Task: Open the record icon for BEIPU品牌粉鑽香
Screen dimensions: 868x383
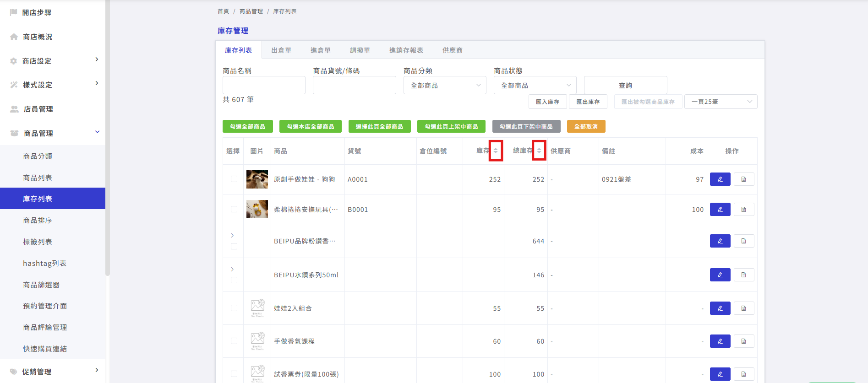Action: 744,241
